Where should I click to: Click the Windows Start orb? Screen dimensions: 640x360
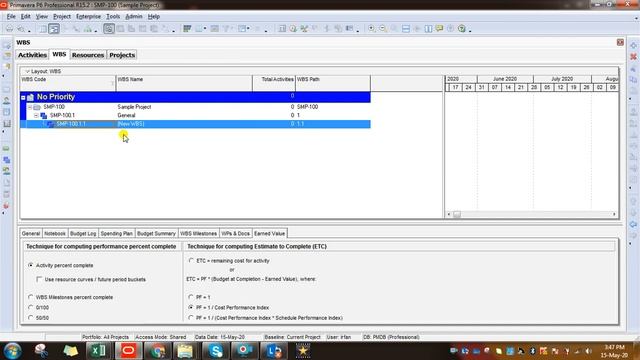click(x=13, y=351)
